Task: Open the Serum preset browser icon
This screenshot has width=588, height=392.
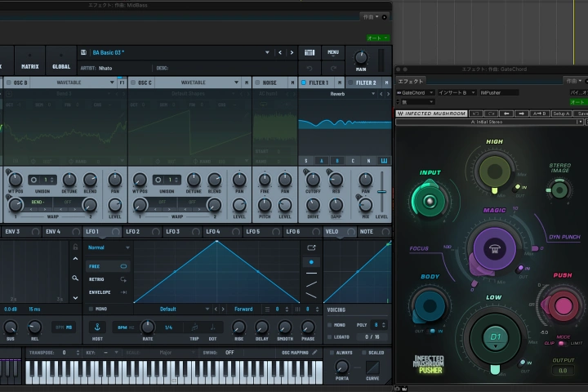Action: [x=83, y=52]
